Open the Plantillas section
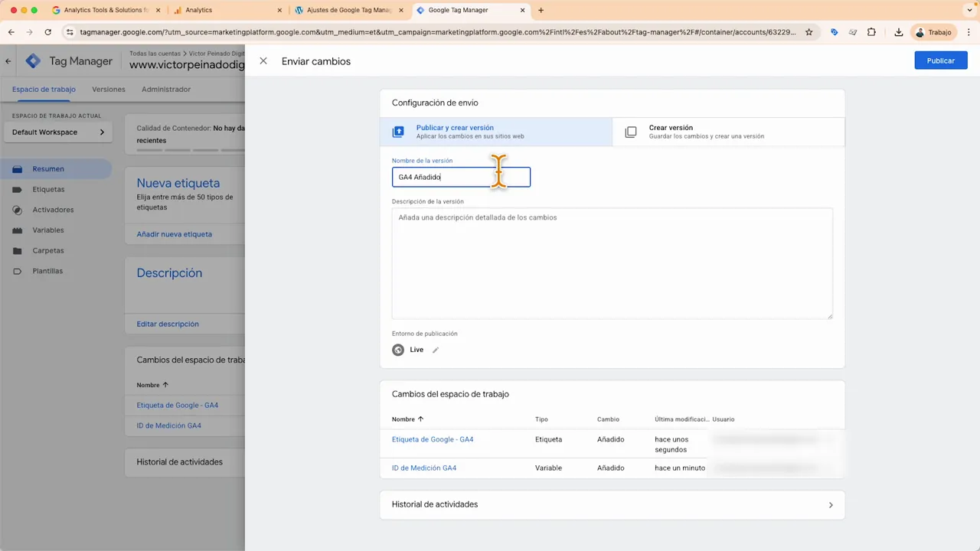This screenshot has width=980, height=551. (x=47, y=270)
